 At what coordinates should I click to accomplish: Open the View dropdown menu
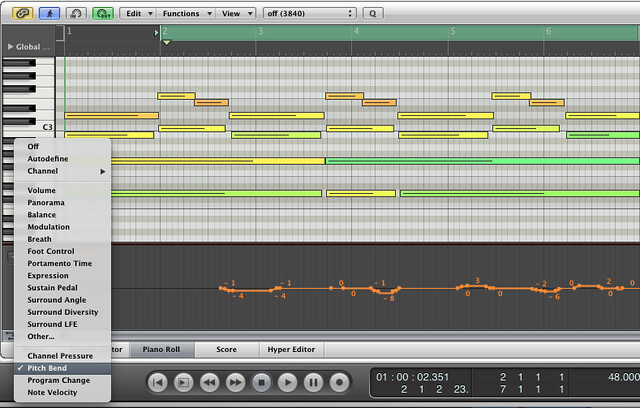pyautogui.click(x=236, y=14)
